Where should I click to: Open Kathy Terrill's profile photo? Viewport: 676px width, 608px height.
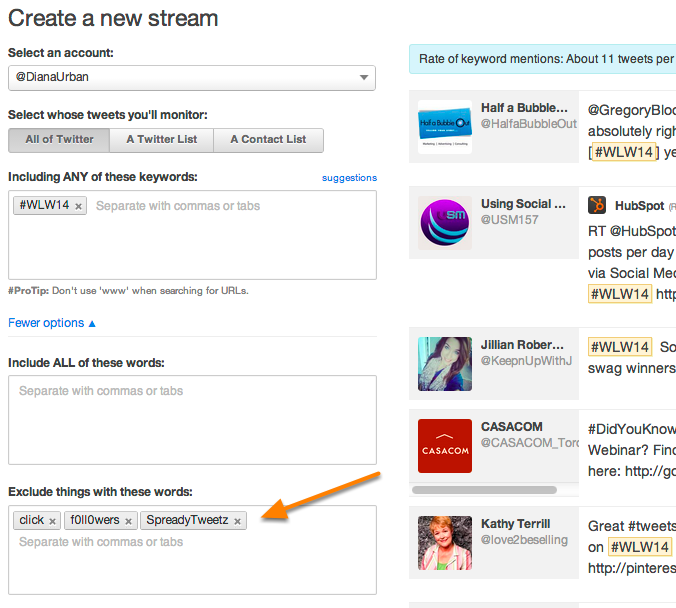pyautogui.click(x=444, y=543)
